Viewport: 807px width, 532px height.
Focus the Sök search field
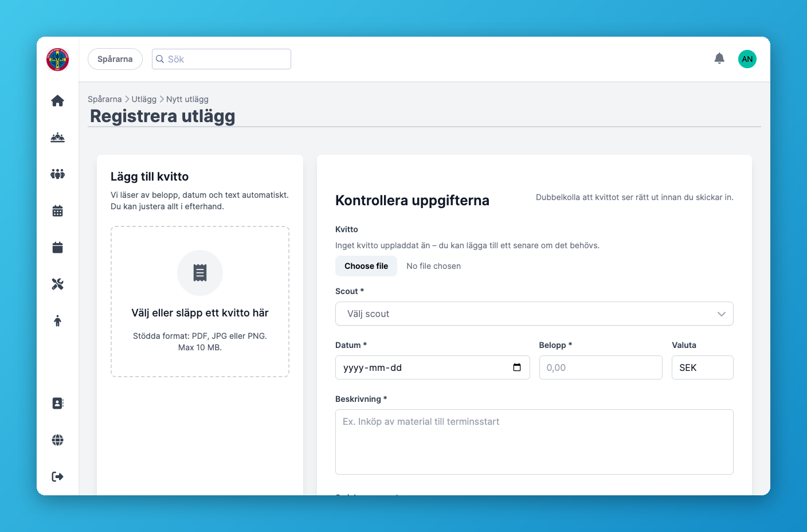pyautogui.click(x=221, y=59)
